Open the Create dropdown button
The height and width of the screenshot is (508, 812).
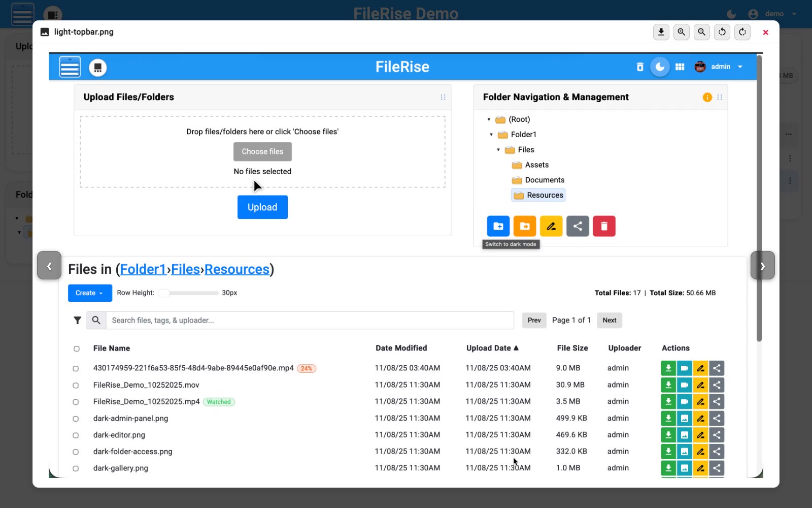90,293
